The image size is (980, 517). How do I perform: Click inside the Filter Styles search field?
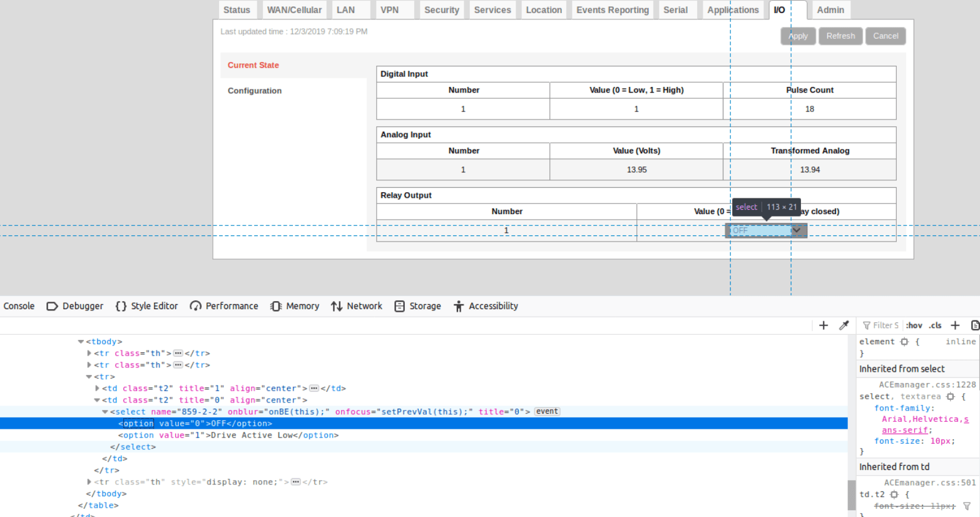coord(882,325)
